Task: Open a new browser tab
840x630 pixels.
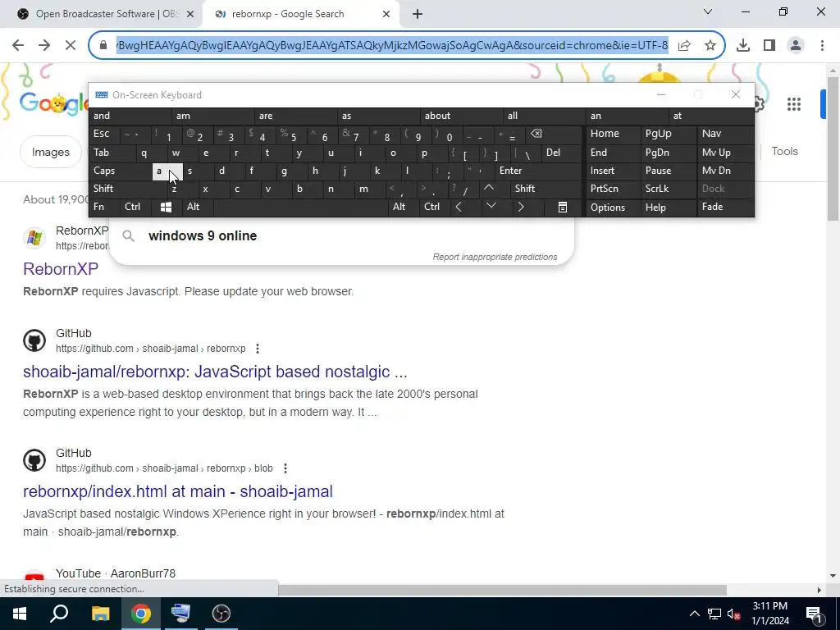Action: pyautogui.click(x=418, y=15)
